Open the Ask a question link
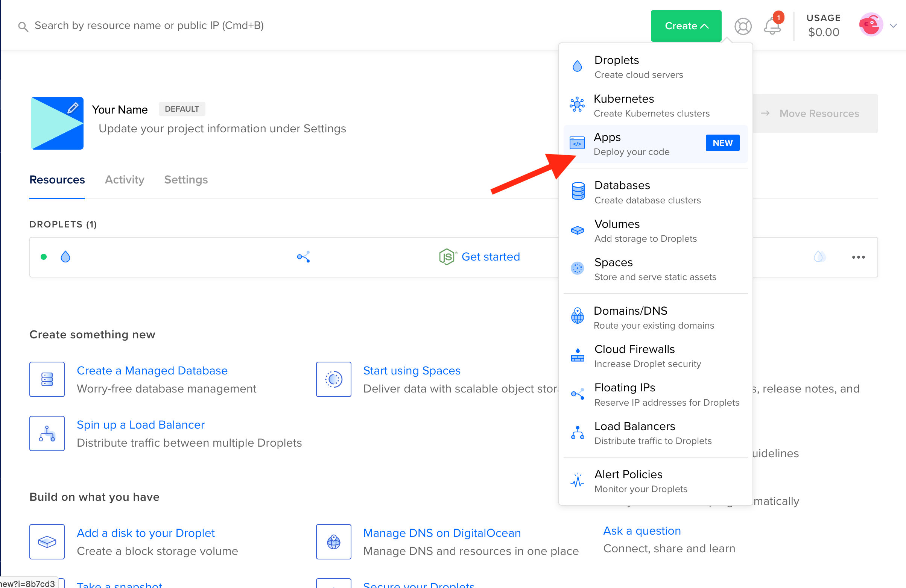The width and height of the screenshot is (906, 588). tap(642, 530)
